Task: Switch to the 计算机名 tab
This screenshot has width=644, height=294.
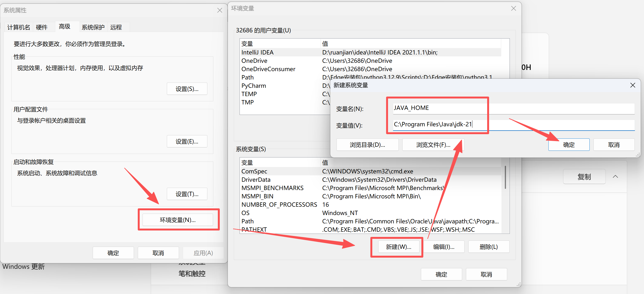Action: point(19,27)
